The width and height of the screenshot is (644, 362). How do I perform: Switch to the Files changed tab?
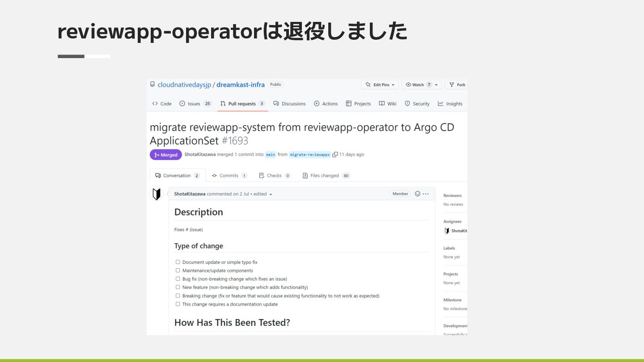[x=326, y=176]
